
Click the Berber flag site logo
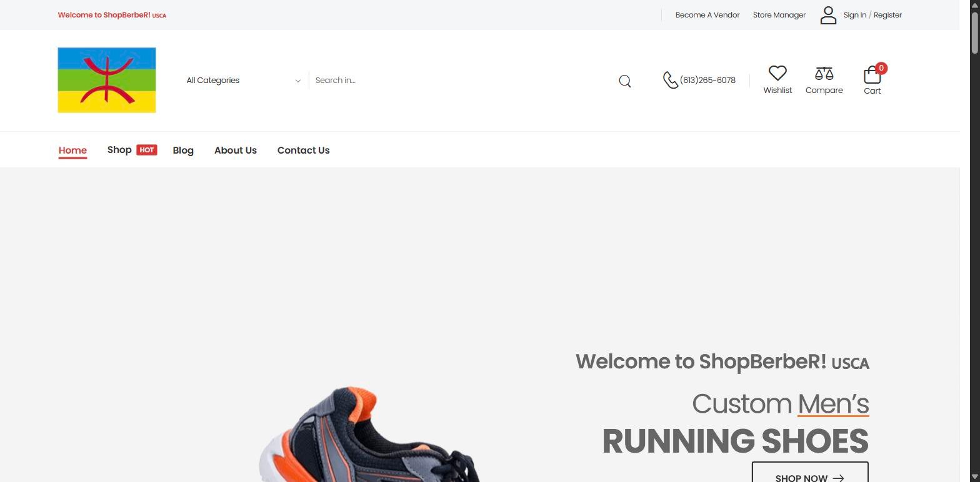[x=107, y=80]
